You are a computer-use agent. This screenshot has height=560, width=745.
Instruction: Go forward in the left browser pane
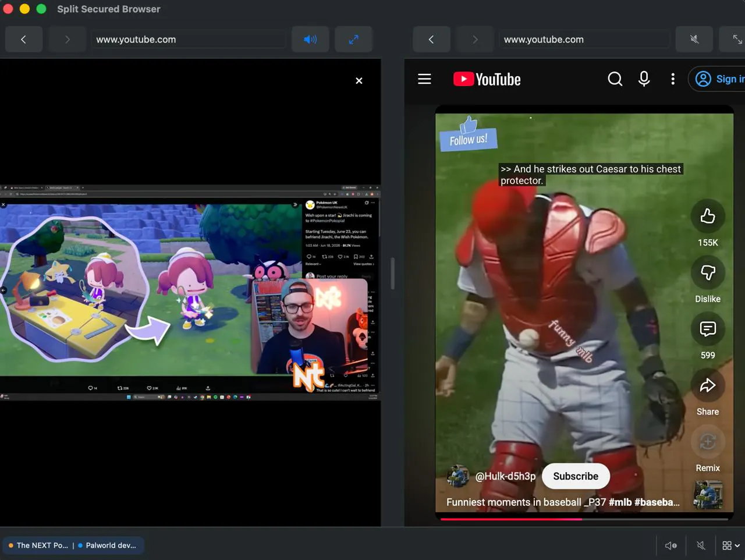[68, 40]
